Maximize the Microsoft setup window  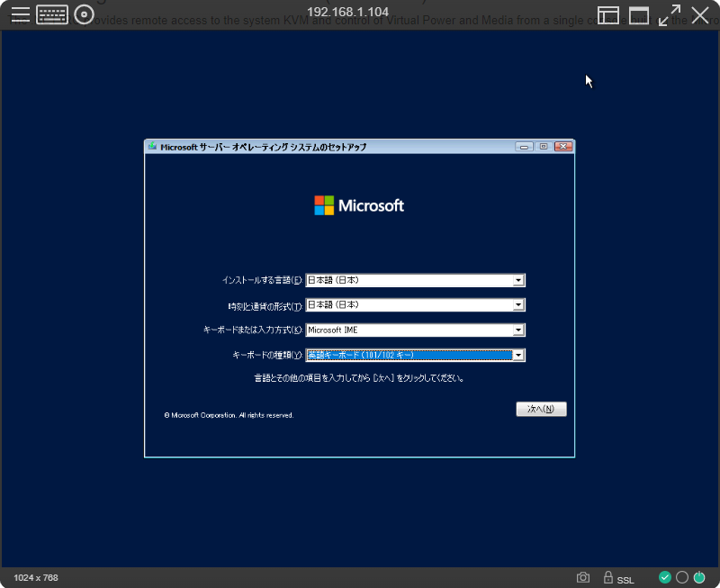click(544, 147)
